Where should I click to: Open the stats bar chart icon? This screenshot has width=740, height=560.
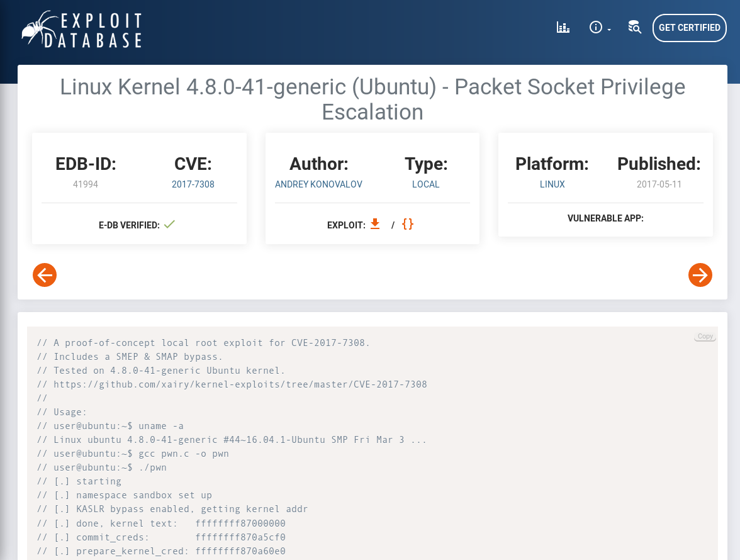(563, 27)
